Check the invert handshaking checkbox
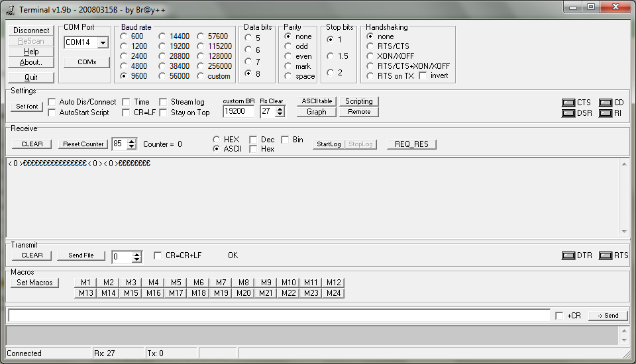 pyautogui.click(x=423, y=76)
